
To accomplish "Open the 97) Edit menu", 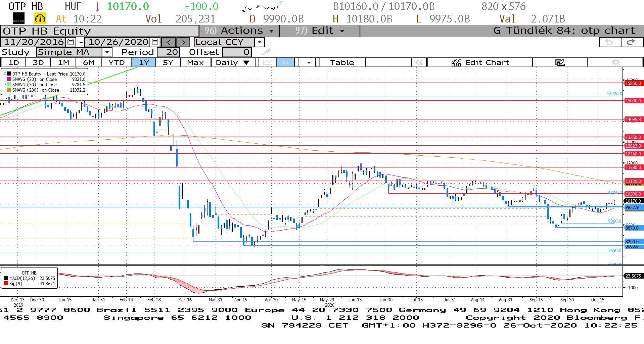I will [319, 31].
